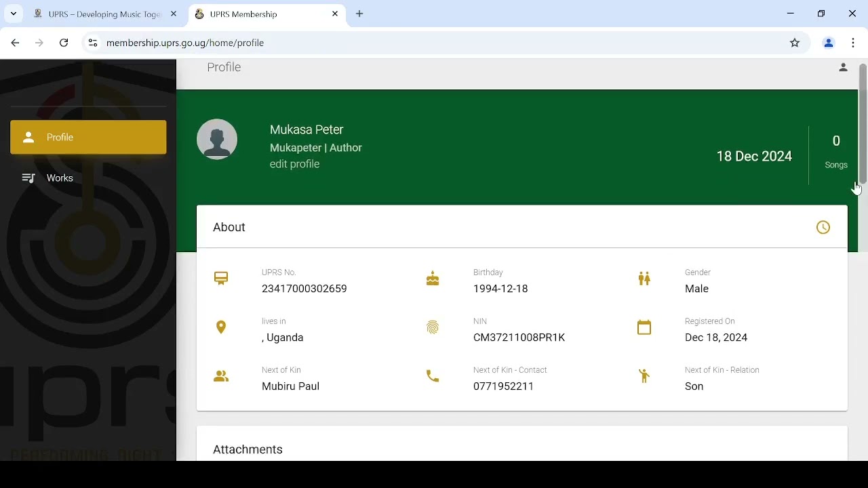Select the UPRS Membership tab

[x=264, y=14]
